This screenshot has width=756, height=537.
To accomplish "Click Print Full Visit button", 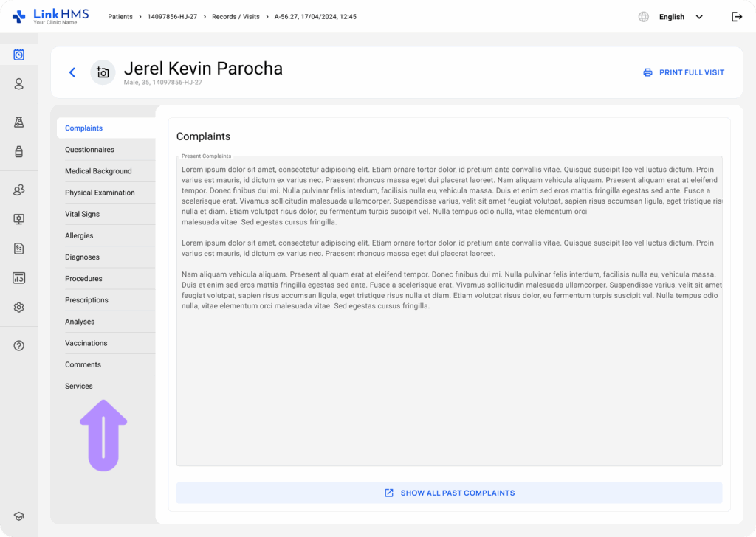I will (684, 72).
